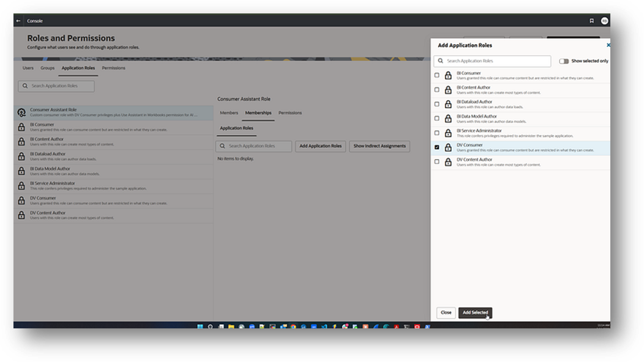The height and width of the screenshot is (362, 644).
Task: Select the Consumer Assistant Role row
Action: (113, 112)
